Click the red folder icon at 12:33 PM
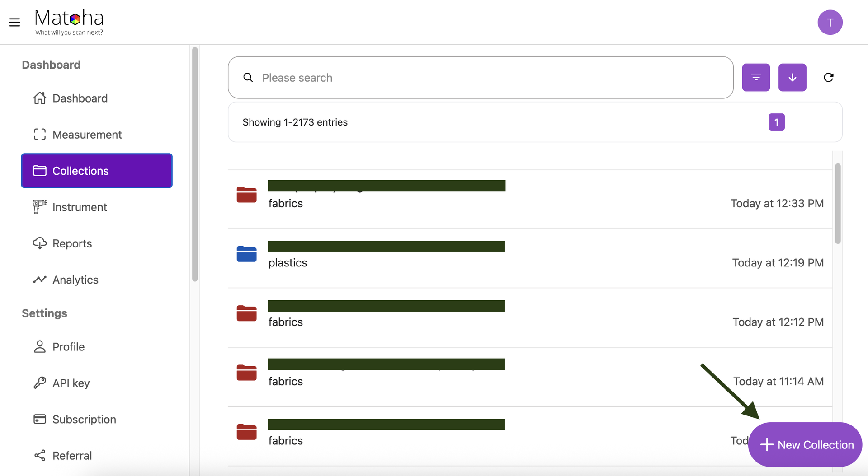The width and height of the screenshot is (868, 476). [246, 195]
